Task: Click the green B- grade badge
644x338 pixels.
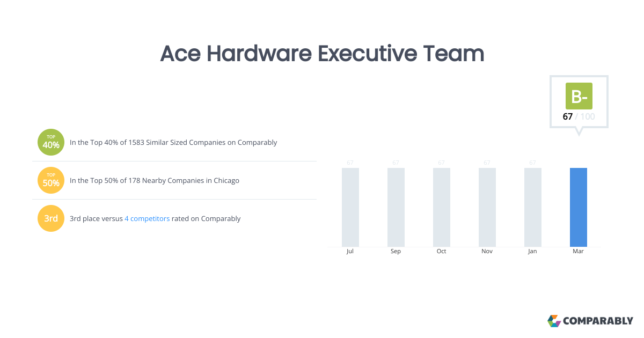Action: coord(579,96)
